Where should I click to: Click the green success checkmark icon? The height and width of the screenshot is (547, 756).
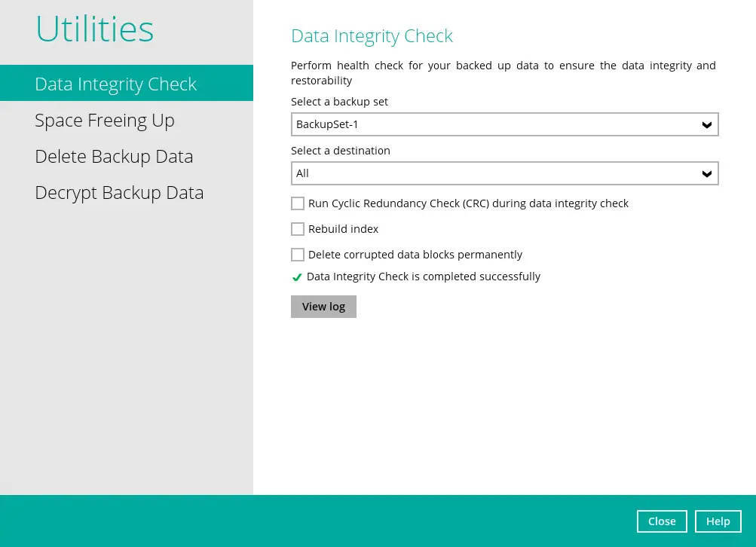(297, 277)
